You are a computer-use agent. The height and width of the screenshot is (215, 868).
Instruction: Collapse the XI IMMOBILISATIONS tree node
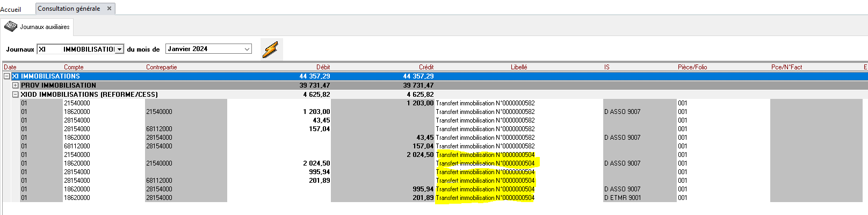point(6,76)
